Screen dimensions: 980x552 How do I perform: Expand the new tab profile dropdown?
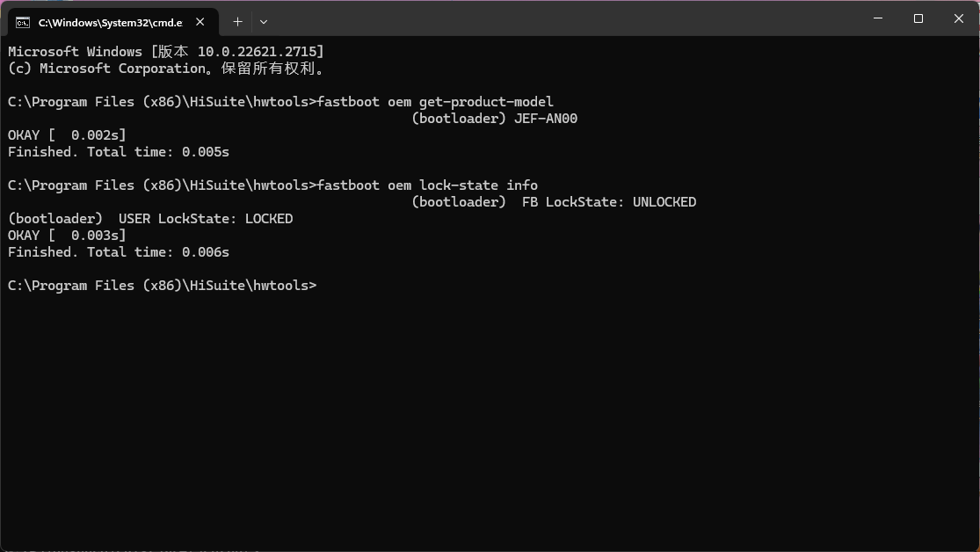point(264,22)
